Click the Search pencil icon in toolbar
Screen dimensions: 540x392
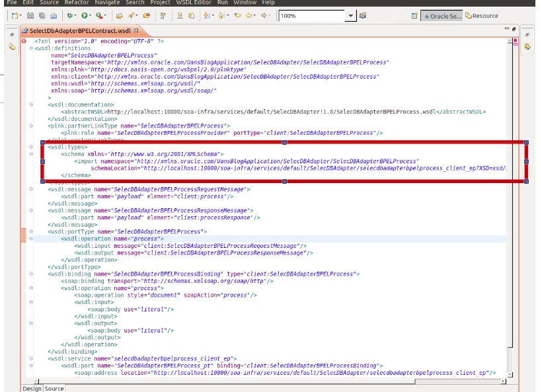tap(132, 15)
